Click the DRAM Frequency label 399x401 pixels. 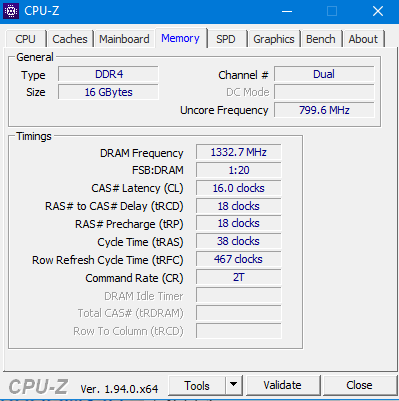(142, 153)
